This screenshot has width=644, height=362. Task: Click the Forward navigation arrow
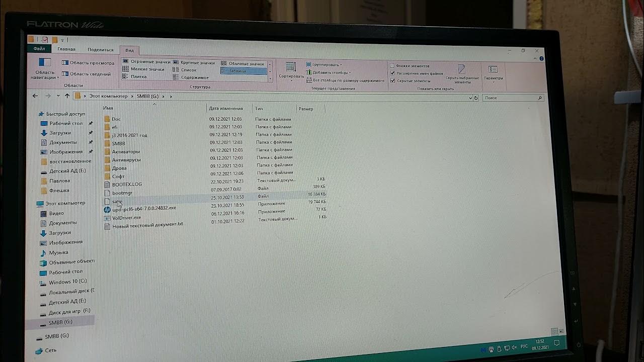[x=48, y=96]
